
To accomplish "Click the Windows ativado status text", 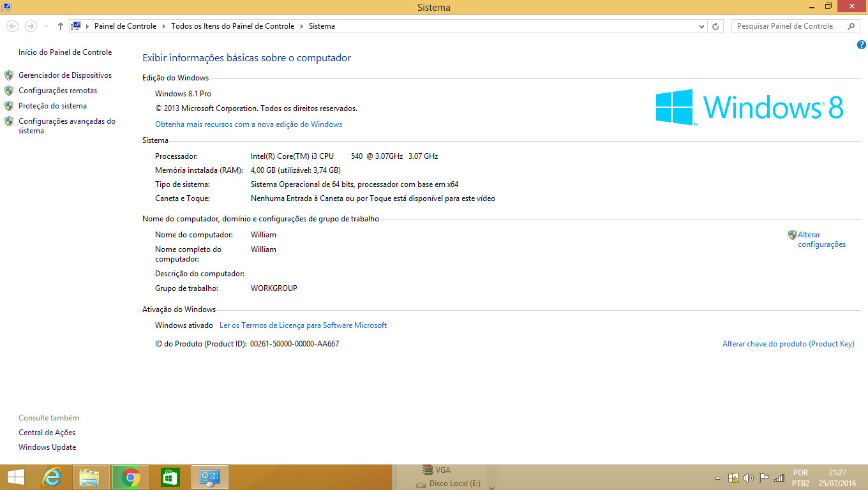I will 184,325.
